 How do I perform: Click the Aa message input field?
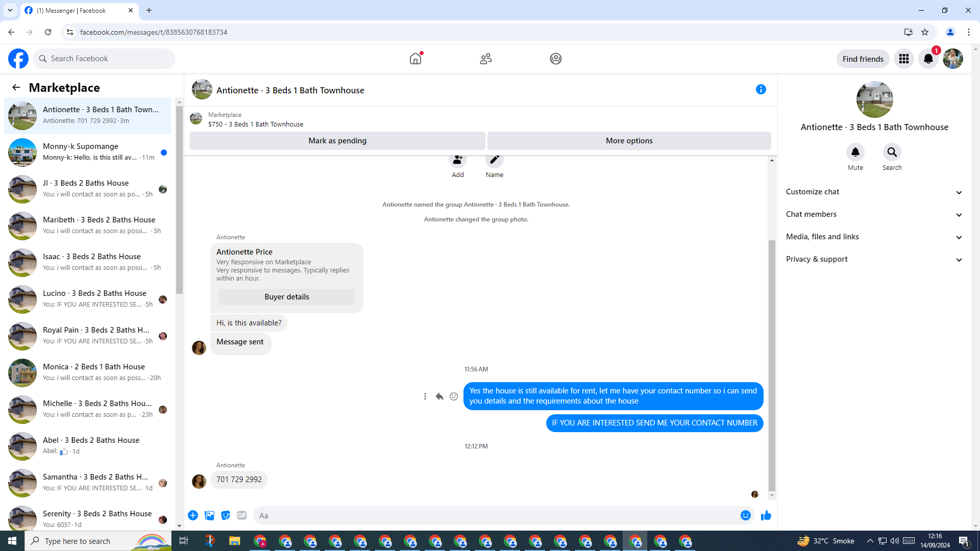495,515
